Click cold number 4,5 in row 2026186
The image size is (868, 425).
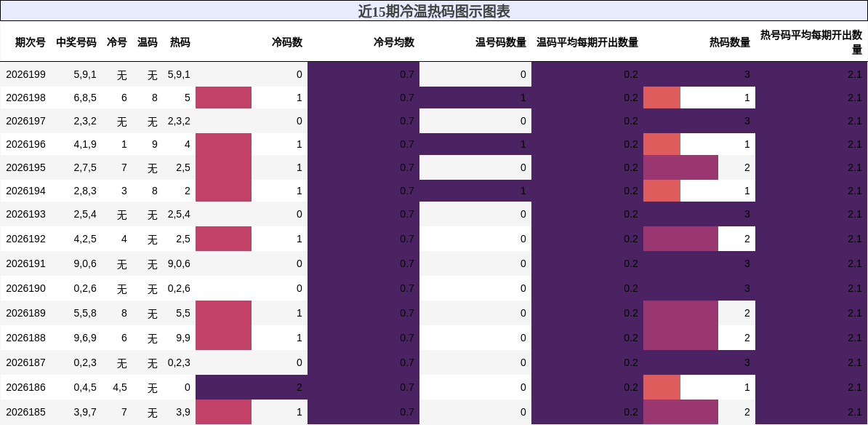119,387
